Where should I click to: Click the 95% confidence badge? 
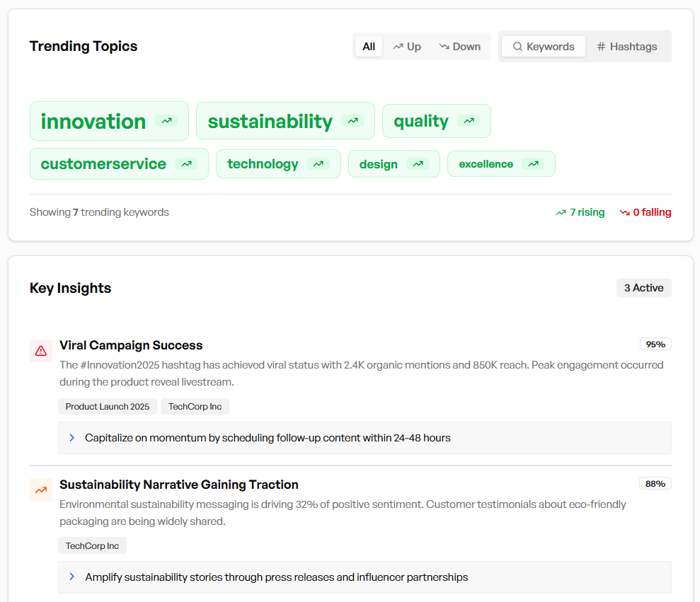(x=655, y=345)
